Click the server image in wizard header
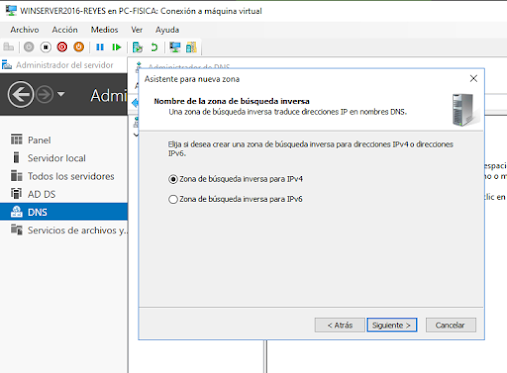 [x=464, y=110]
